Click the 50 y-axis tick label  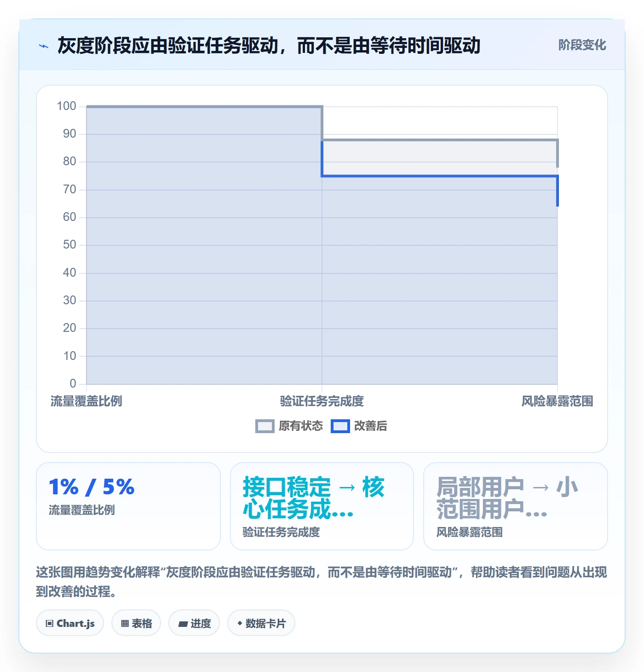(69, 245)
